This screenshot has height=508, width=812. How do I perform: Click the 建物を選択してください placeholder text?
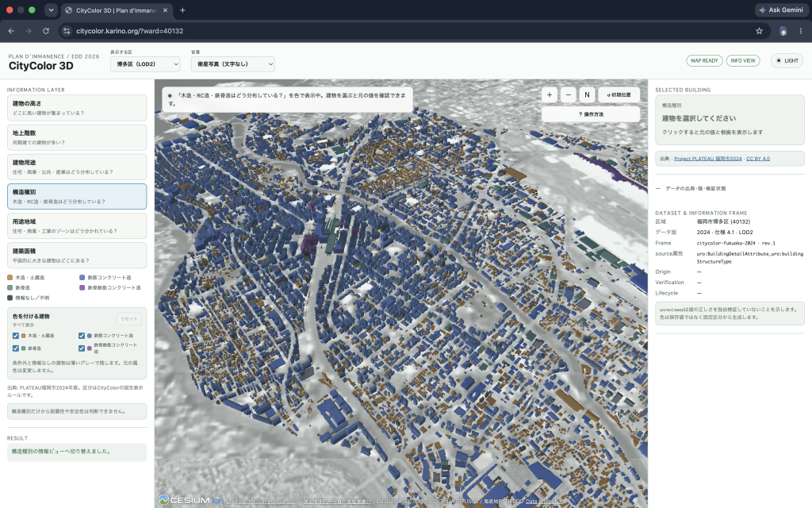coord(699,118)
